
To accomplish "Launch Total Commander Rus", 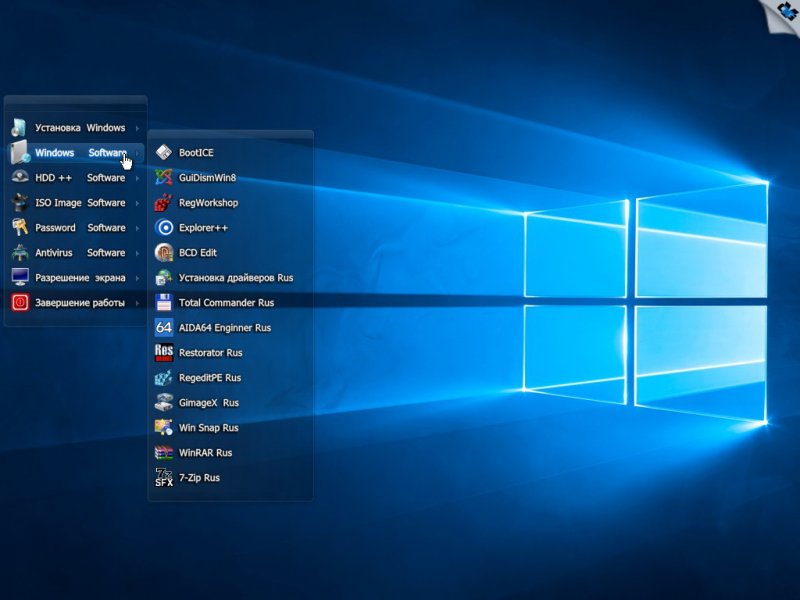I will click(231, 302).
